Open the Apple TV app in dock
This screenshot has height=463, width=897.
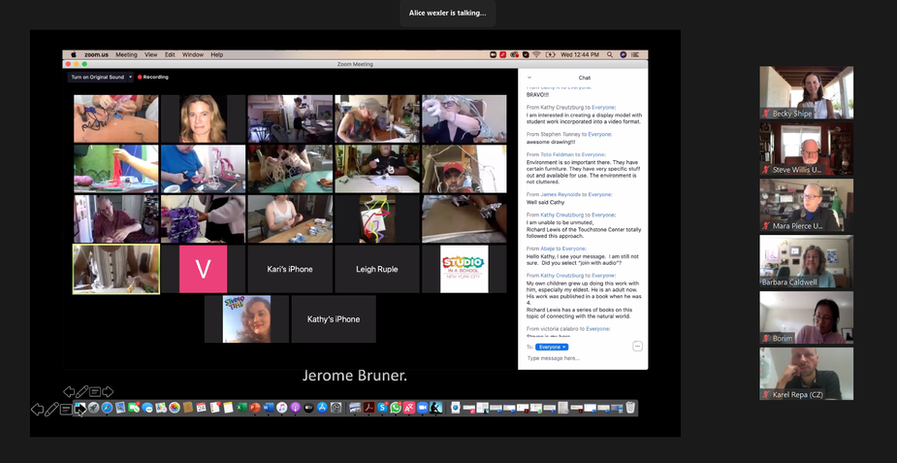coord(308,407)
